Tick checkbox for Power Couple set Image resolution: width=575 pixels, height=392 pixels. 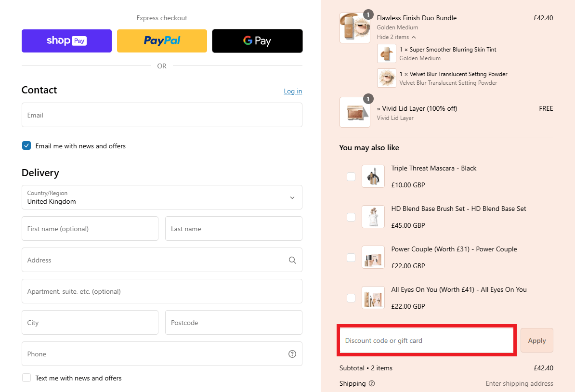tap(351, 258)
